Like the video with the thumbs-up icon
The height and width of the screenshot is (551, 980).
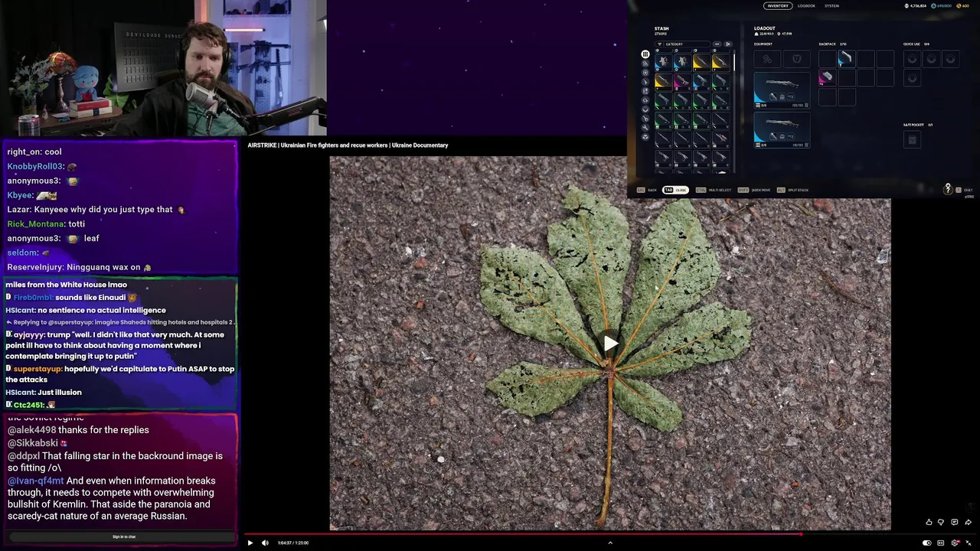click(929, 522)
